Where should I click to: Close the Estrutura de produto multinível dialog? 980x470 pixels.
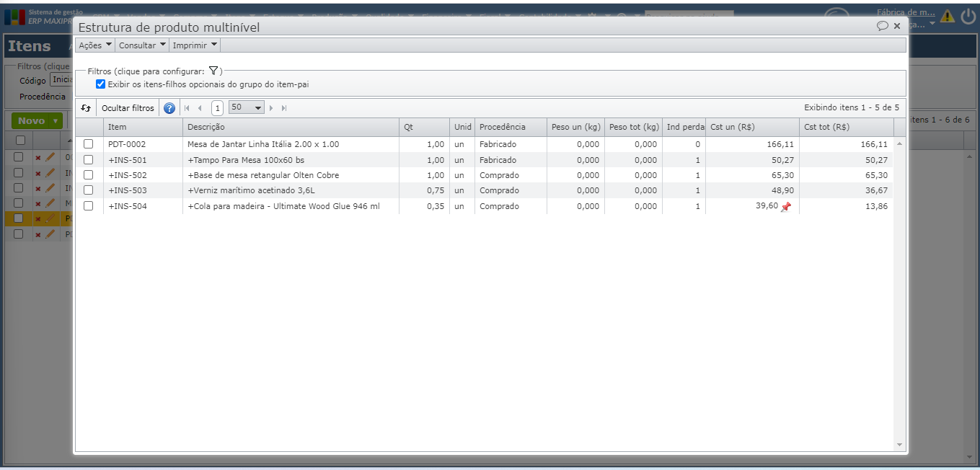897,26
